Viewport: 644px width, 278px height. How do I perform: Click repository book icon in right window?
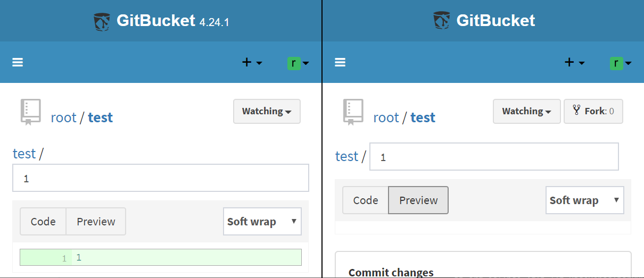coord(353,112)
